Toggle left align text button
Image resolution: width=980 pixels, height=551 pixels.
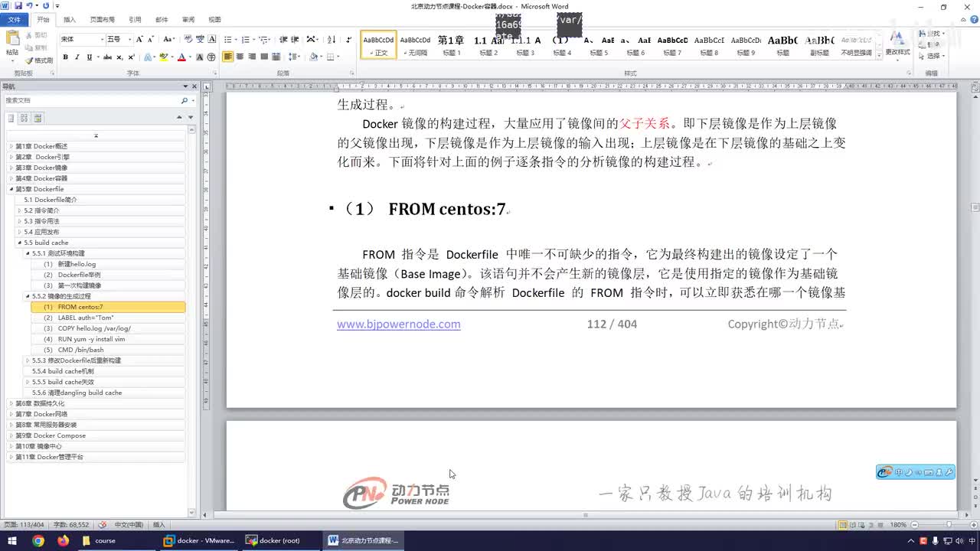[227, 57]
